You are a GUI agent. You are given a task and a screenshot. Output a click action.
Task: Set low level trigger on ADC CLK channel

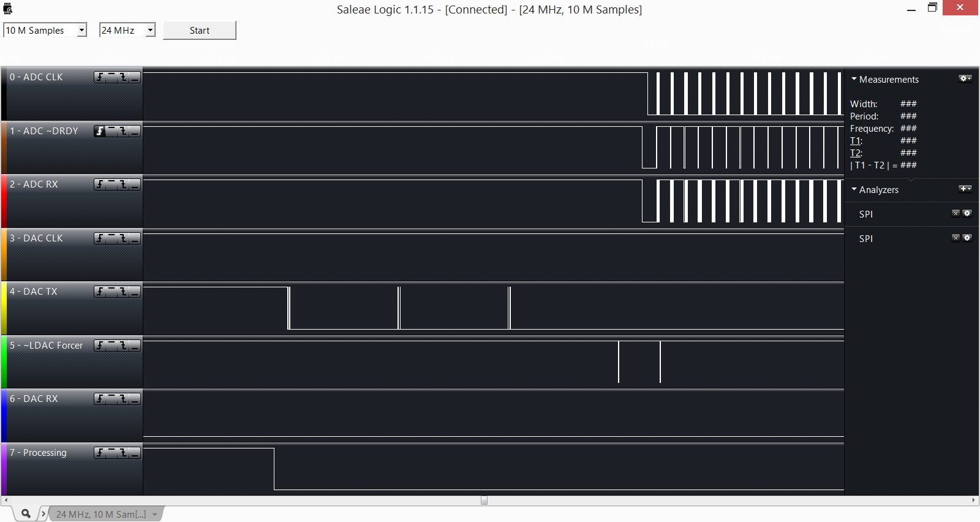[x=135, y=77]
